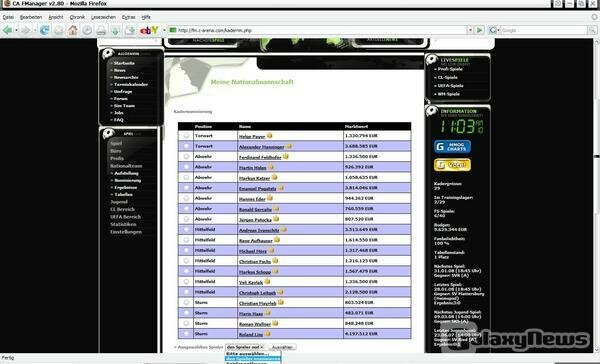The width and height of the screenshot is (600, 364).
Task: Open the Extras menu
Action: click(129, 17)
